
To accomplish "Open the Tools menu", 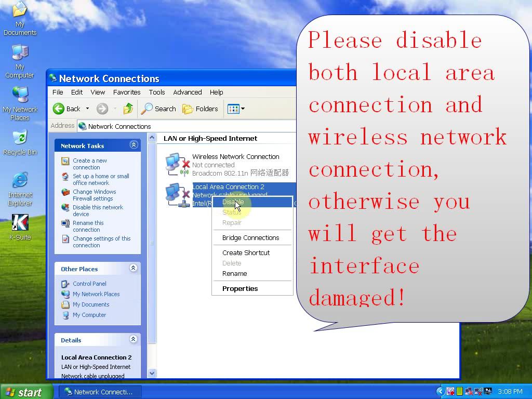I will point(157,92).
